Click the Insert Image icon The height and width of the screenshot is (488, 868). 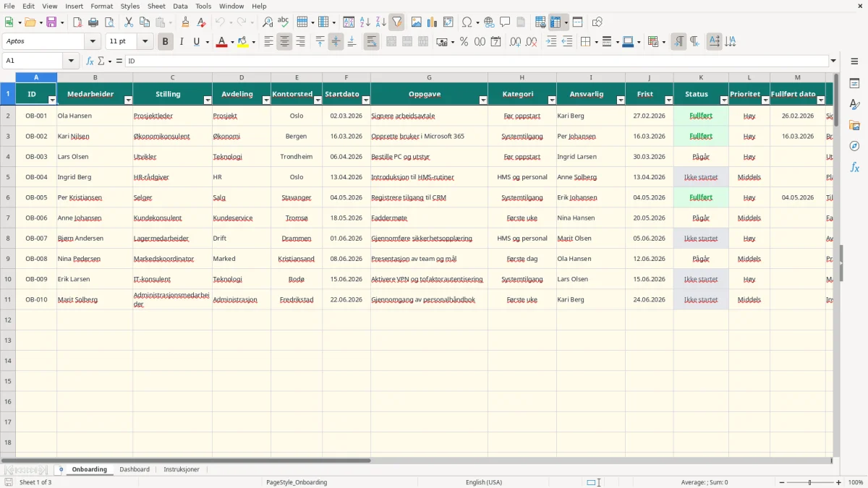point(417,22)
